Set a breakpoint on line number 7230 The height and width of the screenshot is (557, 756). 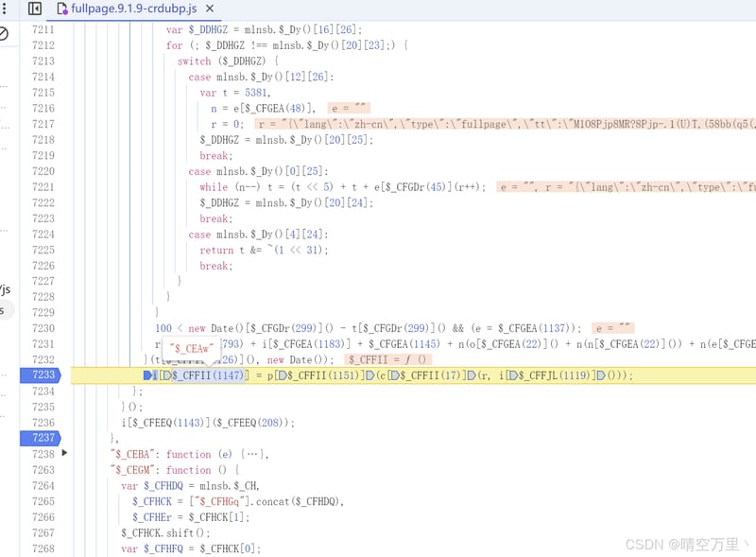(x=43, y=329)
